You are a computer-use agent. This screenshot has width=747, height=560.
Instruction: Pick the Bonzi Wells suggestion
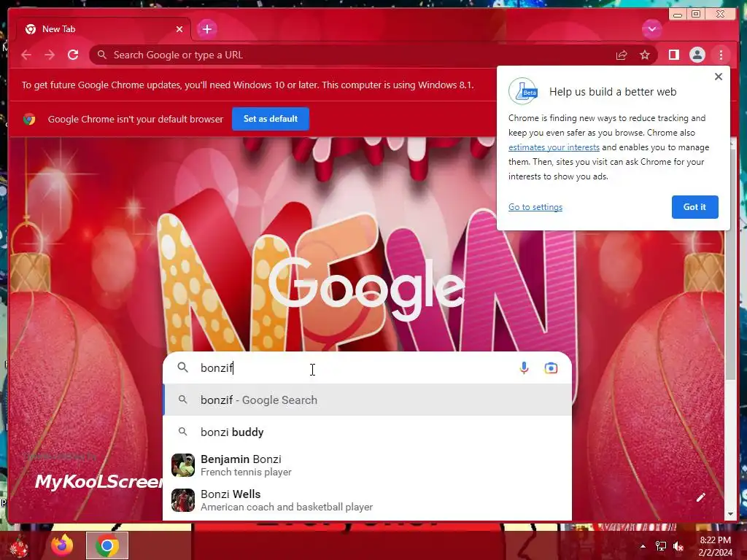[x=368, y=500]
